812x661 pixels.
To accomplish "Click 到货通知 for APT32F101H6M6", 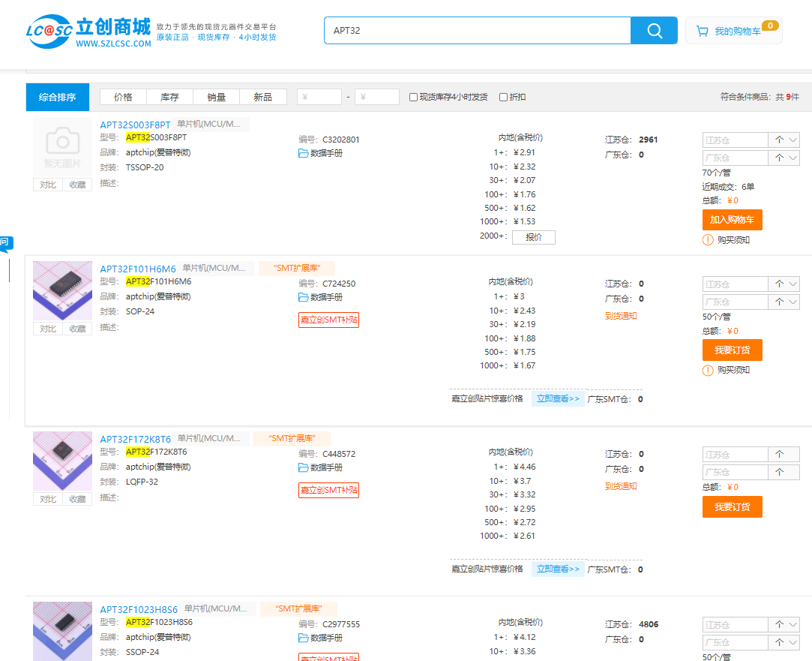I will [621, 316].
